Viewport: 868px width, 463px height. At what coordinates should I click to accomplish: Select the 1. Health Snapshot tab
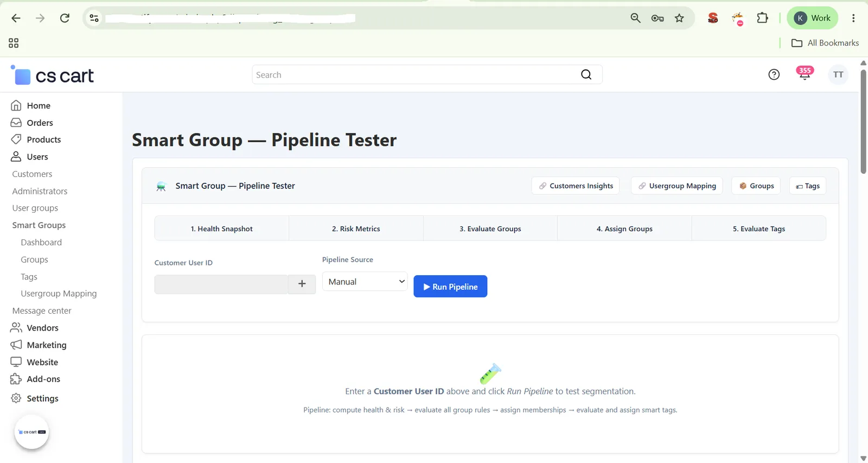[222, 229]
